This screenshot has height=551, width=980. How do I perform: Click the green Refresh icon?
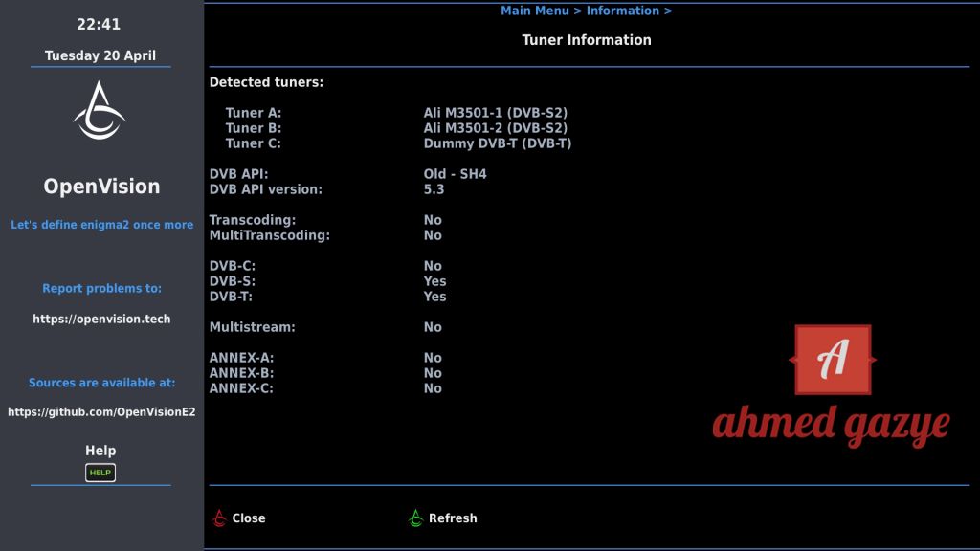coord(415,518)
